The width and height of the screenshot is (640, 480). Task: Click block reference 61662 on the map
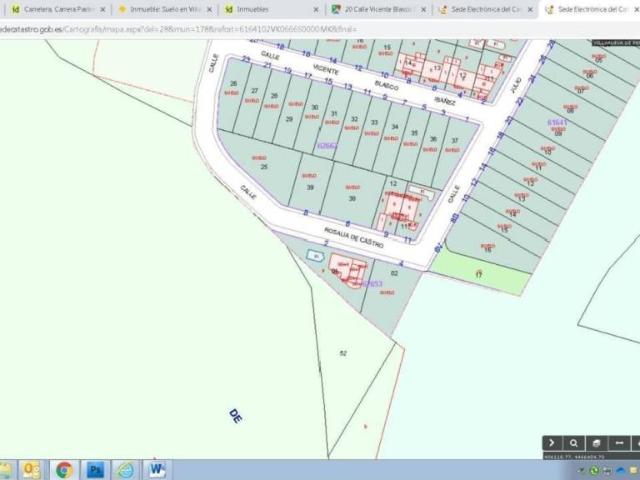point(327,146)
